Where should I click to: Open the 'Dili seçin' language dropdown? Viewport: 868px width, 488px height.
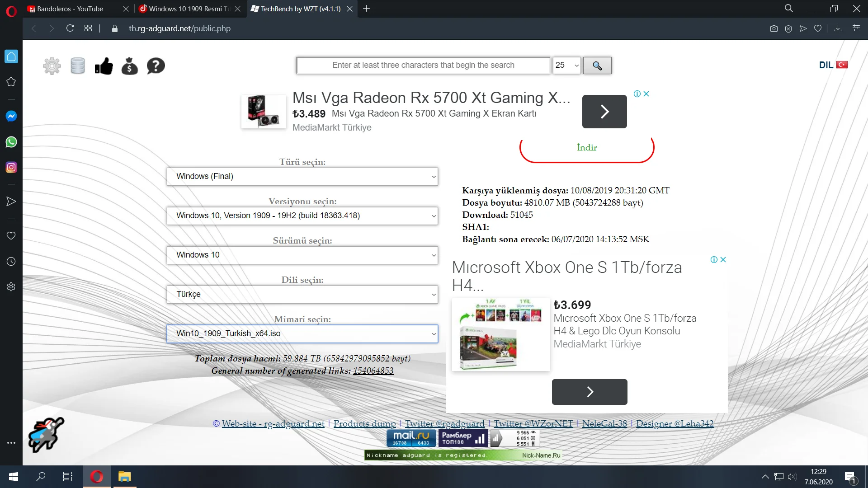pos(302,294)
